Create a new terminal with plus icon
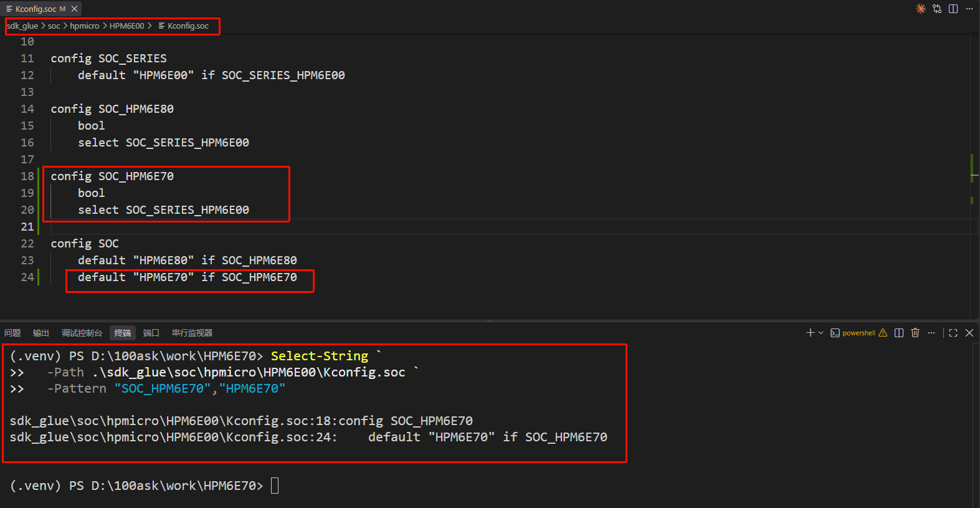The height and width of the screenshot is (508, 980). [810, 333]
